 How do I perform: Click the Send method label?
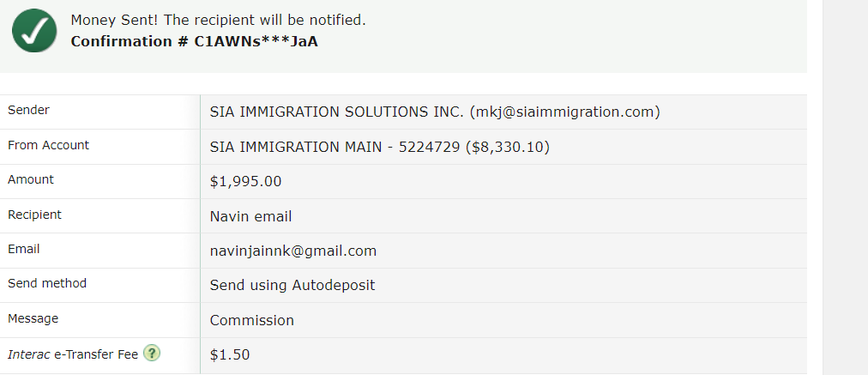(47, 283)
